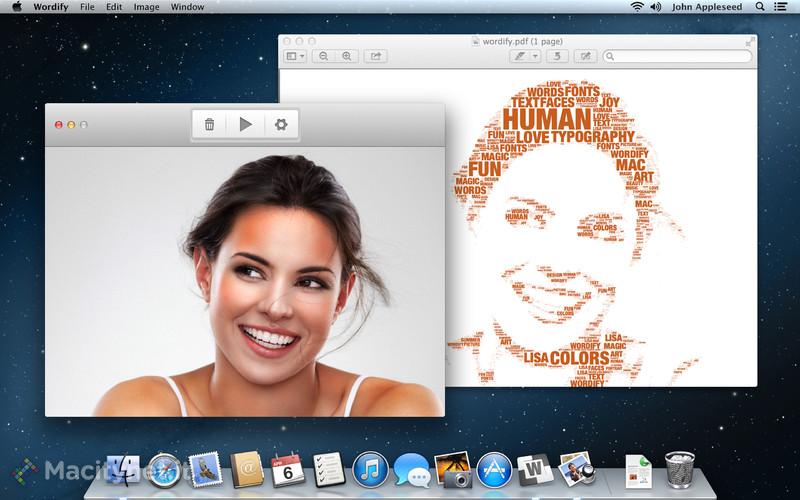This screenshot has width=800, height=500.
Task: Open the File menu
Action: click(x=87, y=7)
